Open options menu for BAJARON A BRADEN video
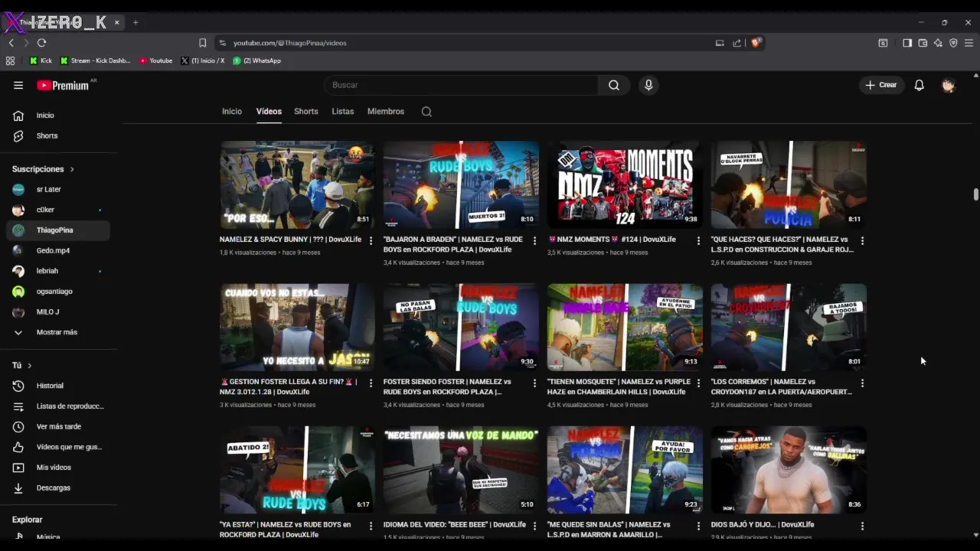The width and height of the screenshot is (980, 551). click(x=534, y=240)
